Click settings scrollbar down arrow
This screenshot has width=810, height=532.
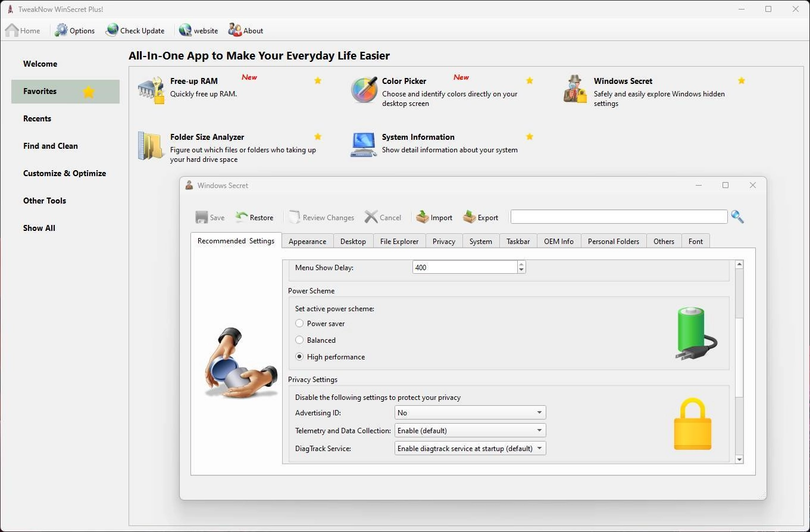pos(739,459)
